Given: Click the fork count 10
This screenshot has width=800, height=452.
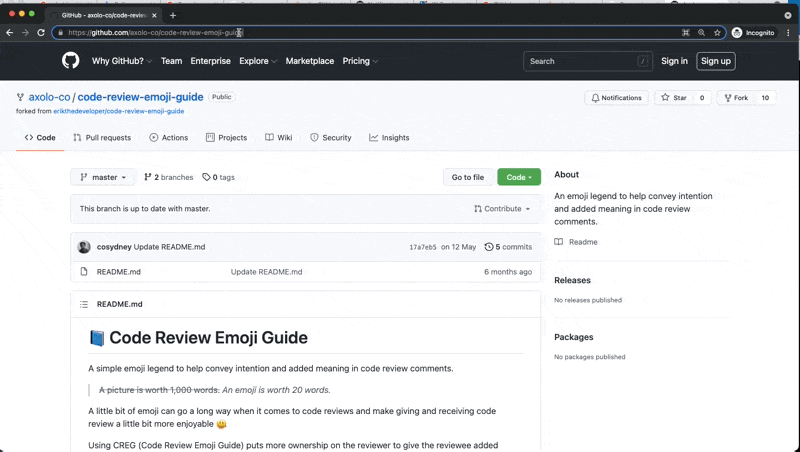Looking at the screenshot, I should point(765,98).
